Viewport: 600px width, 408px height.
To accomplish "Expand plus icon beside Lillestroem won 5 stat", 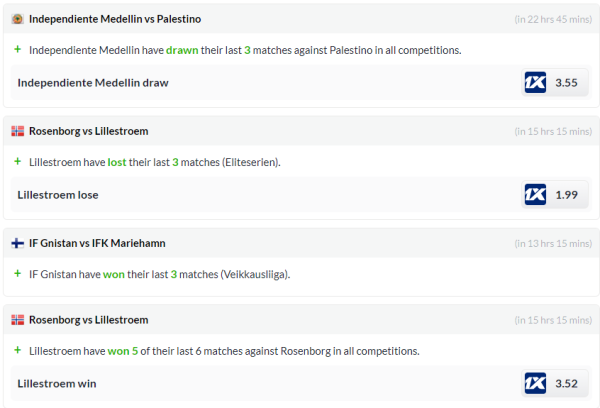I will coord(17,350).
